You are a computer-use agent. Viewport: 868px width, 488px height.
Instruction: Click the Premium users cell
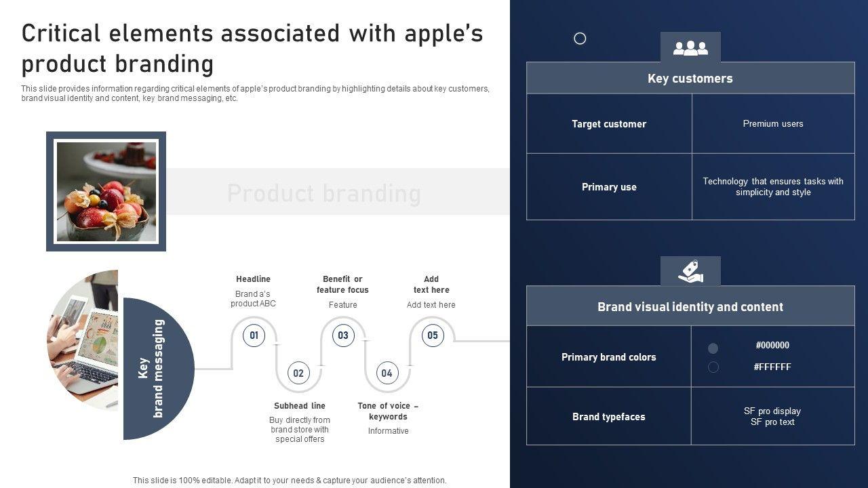[773, 124]
